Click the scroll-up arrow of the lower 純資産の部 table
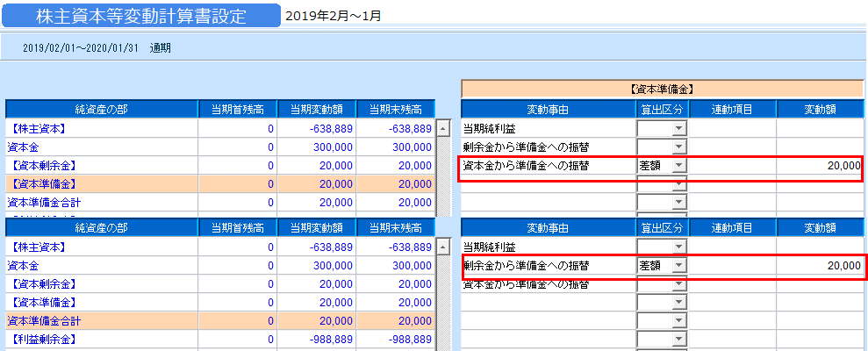Viewport: 868px width, 351px height. pyautogui.click(x=442, y=247)
